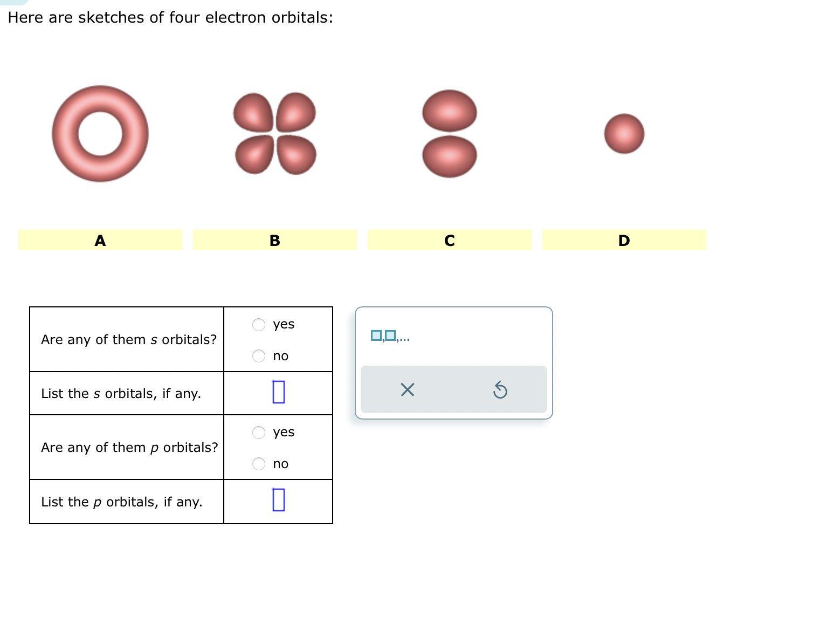
Task: Click the undo reset icon in the answer palette
Action: coord(501,389)
